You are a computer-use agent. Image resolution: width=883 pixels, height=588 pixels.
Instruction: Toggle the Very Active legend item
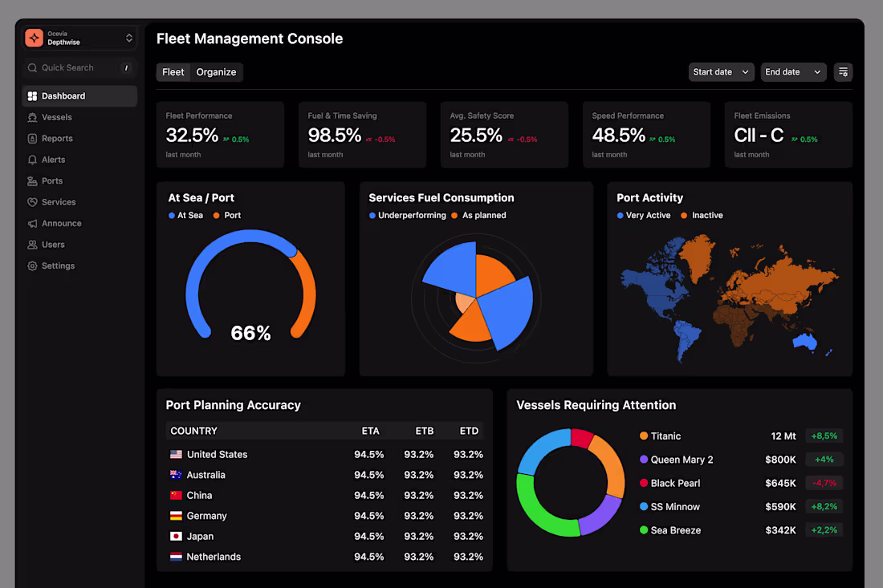coord(644,216)
